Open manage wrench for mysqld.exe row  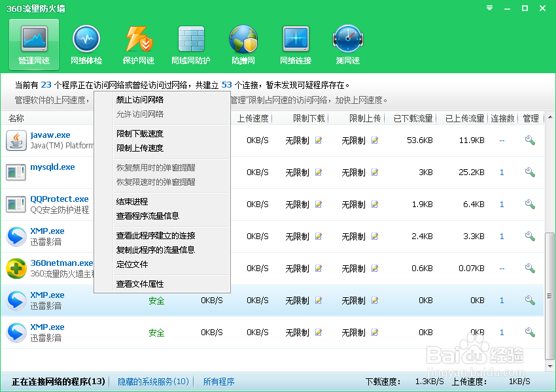coord(530,172)
